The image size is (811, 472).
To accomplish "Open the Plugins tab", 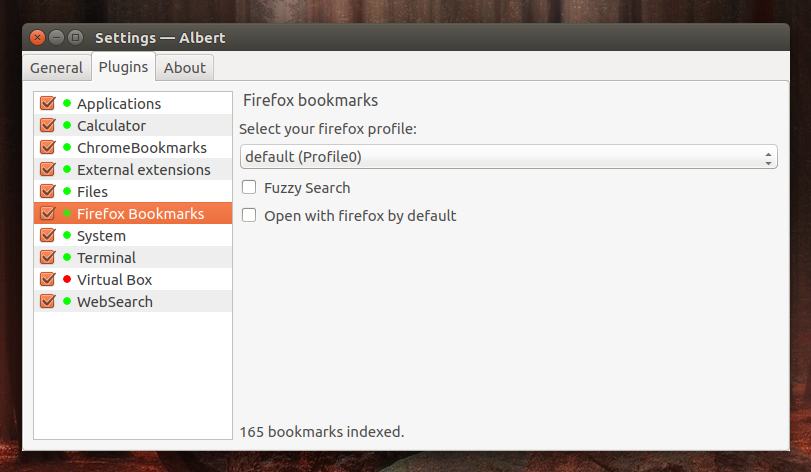I will 123,67.
